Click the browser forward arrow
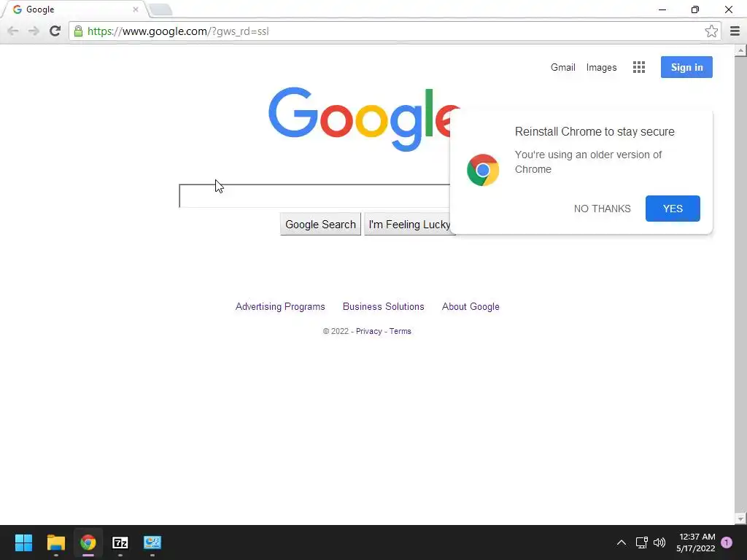747x560 pixels. pyautogui.click(x=34, y=31)
